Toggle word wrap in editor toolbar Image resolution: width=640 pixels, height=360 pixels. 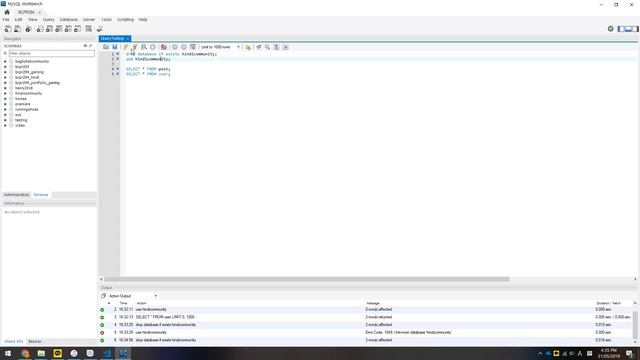[x=285, y=47]
